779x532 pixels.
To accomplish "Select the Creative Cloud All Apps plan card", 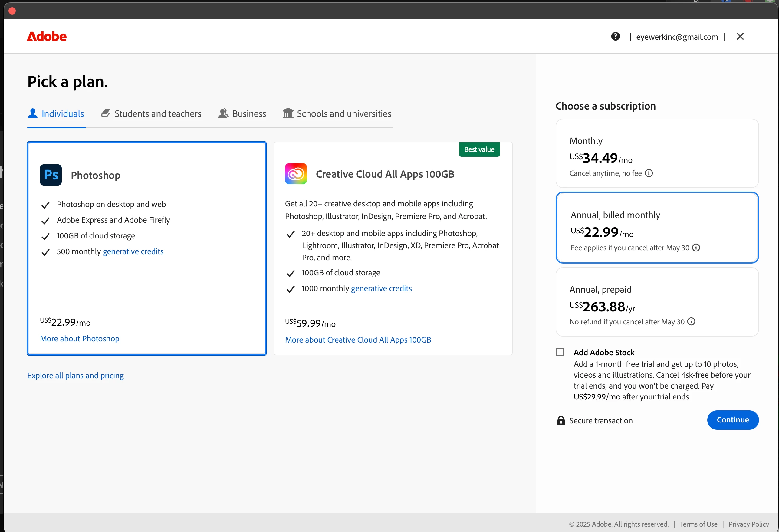I will click(393, 248).
